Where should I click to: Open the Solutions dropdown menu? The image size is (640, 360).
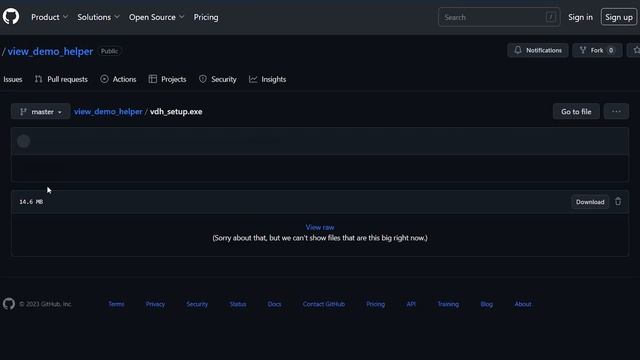click(x=98, y=17)
